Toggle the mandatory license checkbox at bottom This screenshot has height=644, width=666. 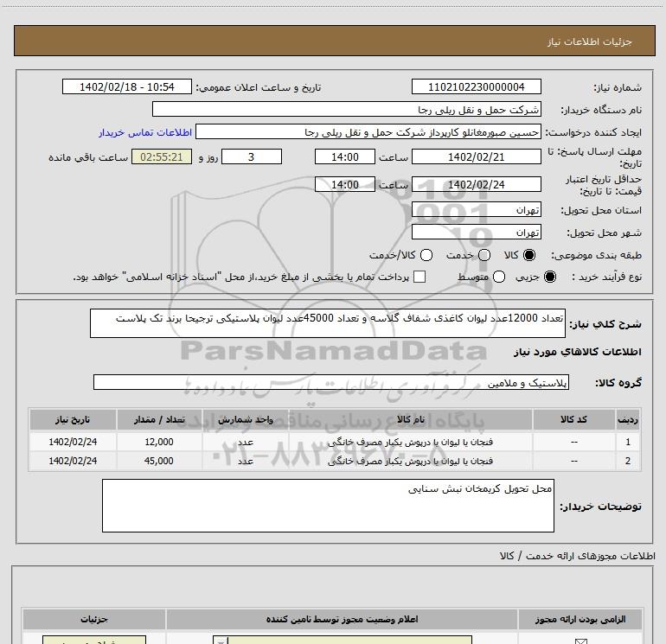[580, 641]
